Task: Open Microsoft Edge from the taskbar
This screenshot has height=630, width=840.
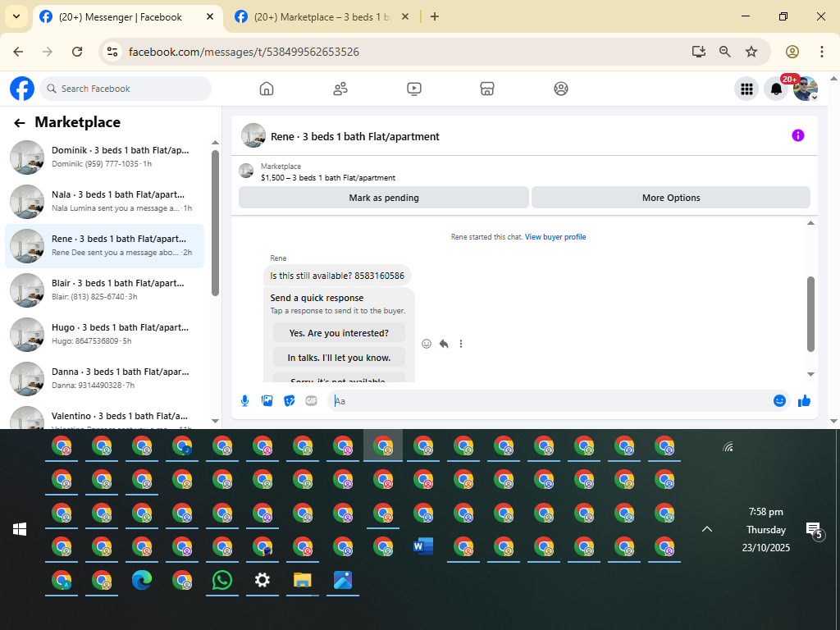Action: 141,580
